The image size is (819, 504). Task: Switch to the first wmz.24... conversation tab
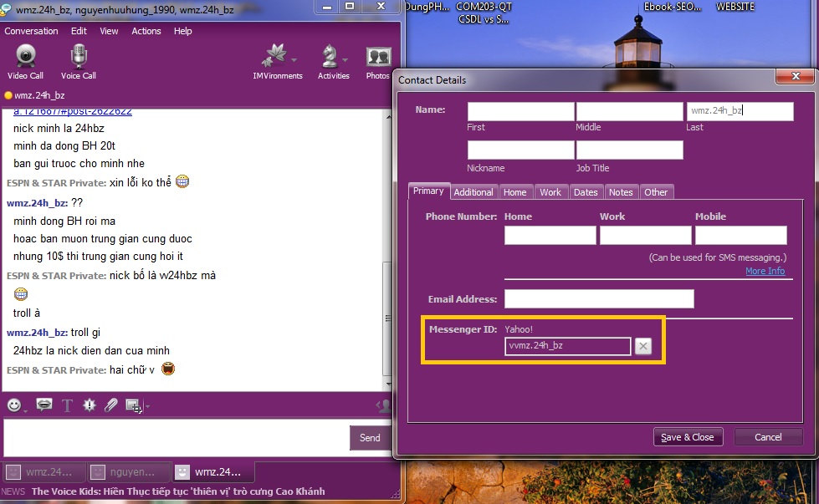point(44,472)
